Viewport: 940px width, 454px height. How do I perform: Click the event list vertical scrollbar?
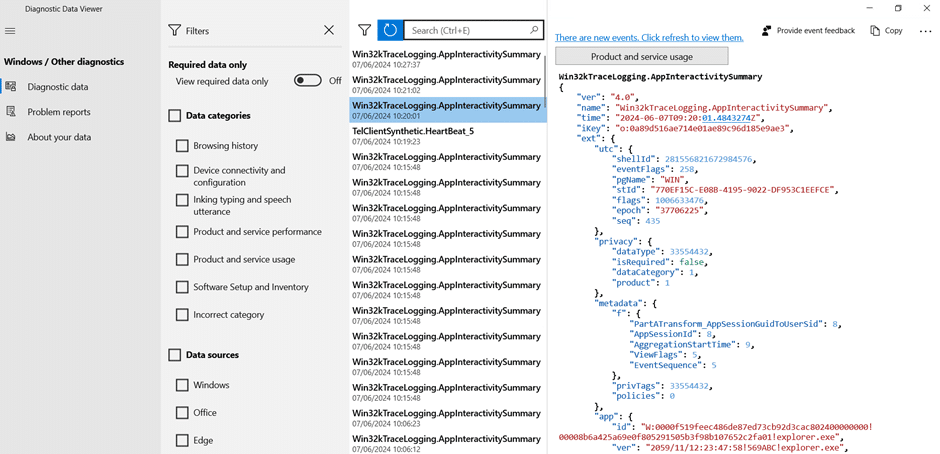click(545, 81)
